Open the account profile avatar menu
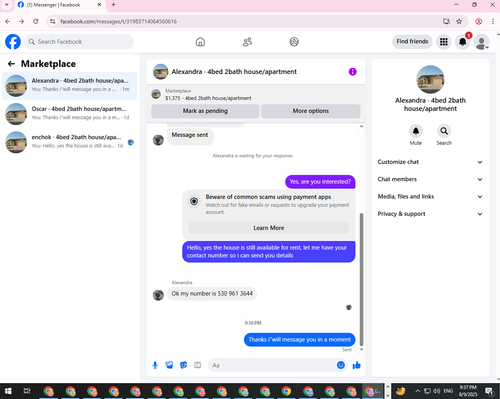 tap(482, 42)
